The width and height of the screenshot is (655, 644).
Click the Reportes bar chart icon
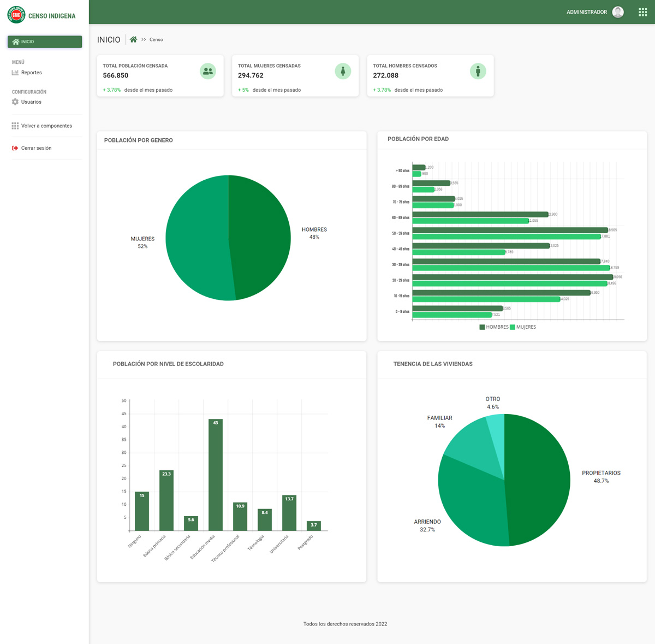tap(15, 73)
